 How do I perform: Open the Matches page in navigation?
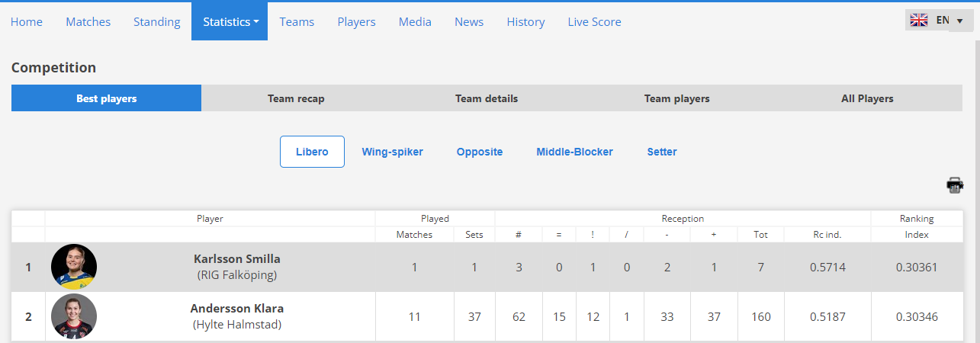click(88, 22)
